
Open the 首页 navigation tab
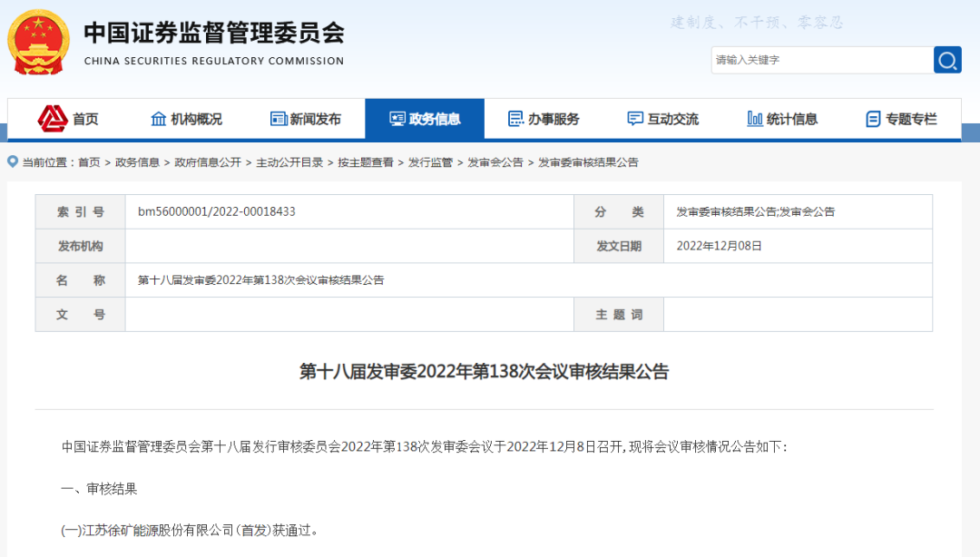67,119
